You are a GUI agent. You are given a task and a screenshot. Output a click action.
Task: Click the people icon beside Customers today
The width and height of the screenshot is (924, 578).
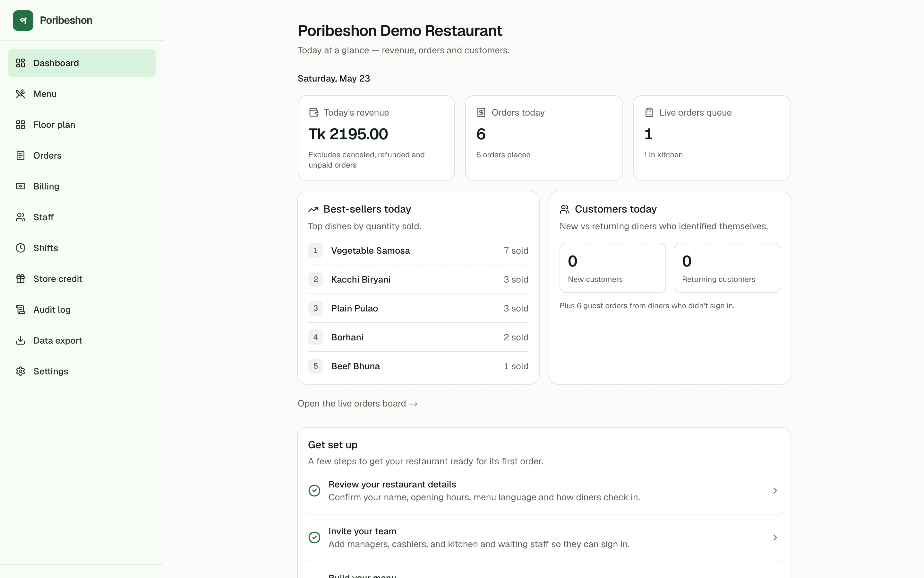click(565, 209)
